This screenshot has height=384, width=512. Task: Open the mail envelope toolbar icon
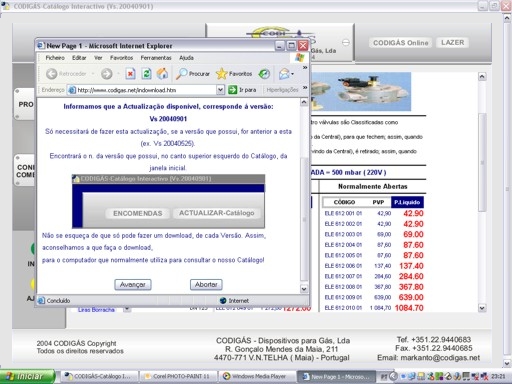pos(284,74)
